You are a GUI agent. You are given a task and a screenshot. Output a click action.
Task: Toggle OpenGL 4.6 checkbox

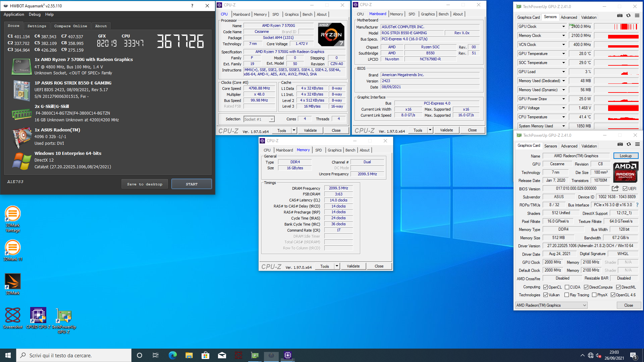click(x=613, y=295)
